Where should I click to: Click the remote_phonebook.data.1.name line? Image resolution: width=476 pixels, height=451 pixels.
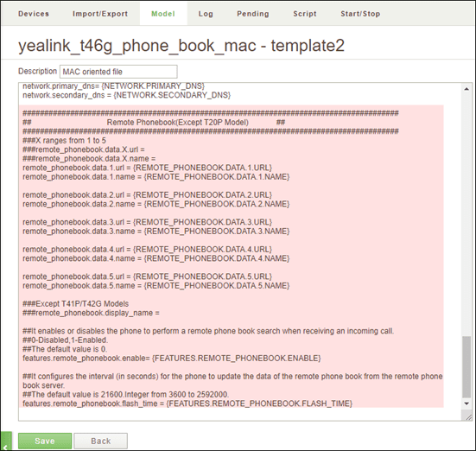tap(156, 177)
